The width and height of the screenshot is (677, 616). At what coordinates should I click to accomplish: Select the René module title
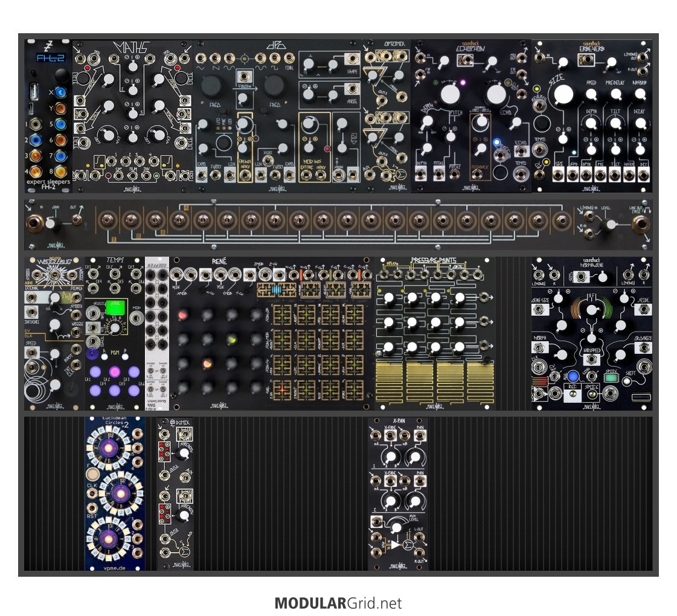tap(219, 261)
